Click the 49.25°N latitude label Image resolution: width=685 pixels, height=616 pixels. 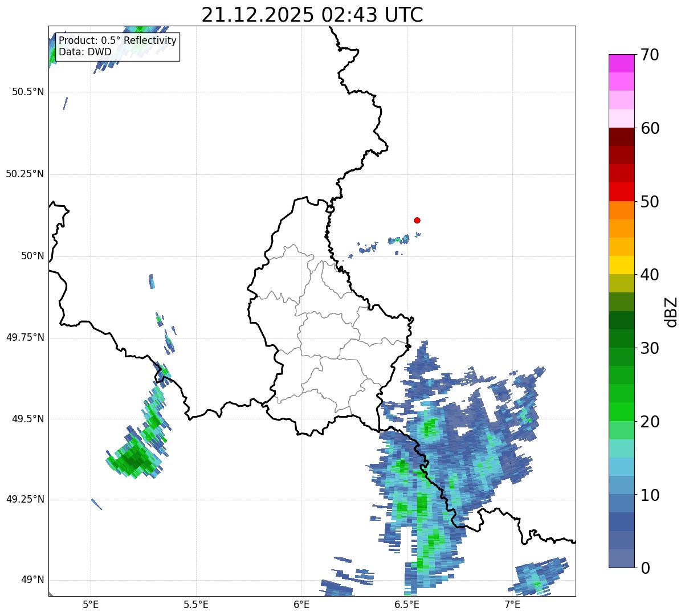(x=25, y=500)
